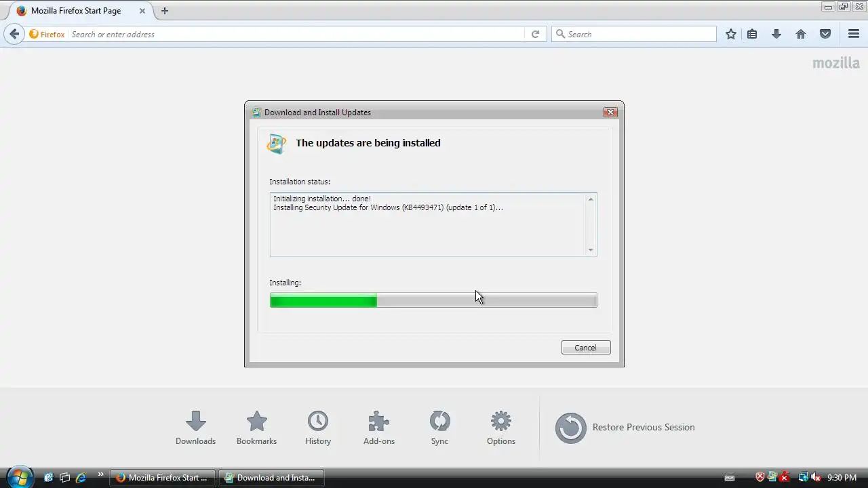
Task: Open Windows Security alert shield tray icon
Action: (760, 477)
